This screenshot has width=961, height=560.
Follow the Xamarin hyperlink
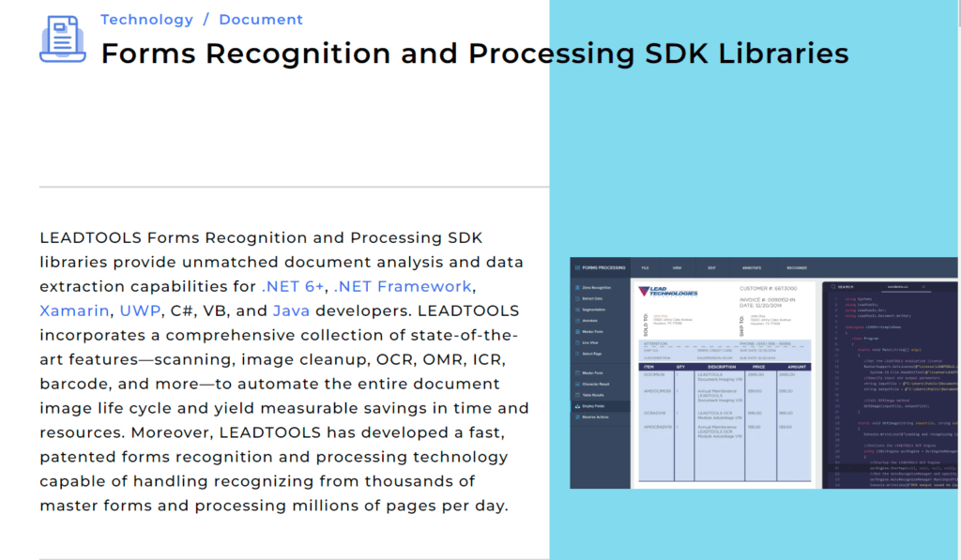(74, 310)
